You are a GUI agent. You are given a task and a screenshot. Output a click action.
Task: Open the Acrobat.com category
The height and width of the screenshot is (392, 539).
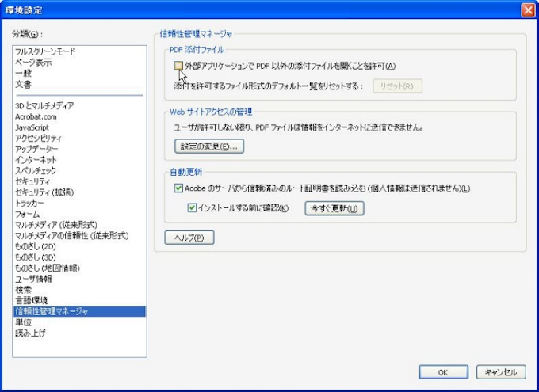coord(36,116)
